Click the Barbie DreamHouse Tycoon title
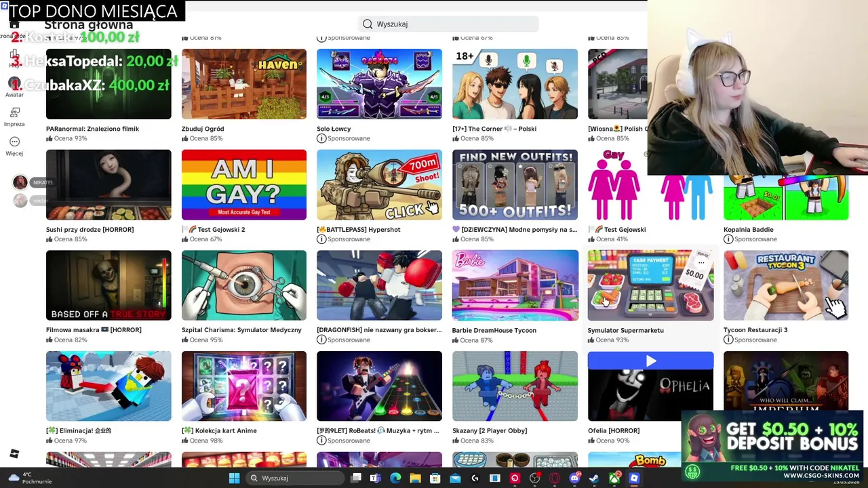The image size is (868, 488). click(x=494, y=330)
